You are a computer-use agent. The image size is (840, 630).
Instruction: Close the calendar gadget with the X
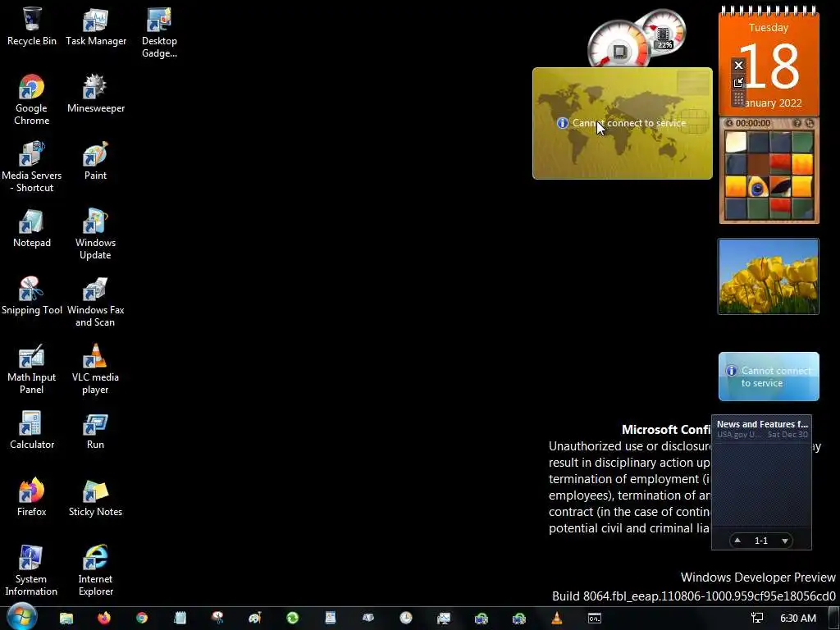click(739, 66)
